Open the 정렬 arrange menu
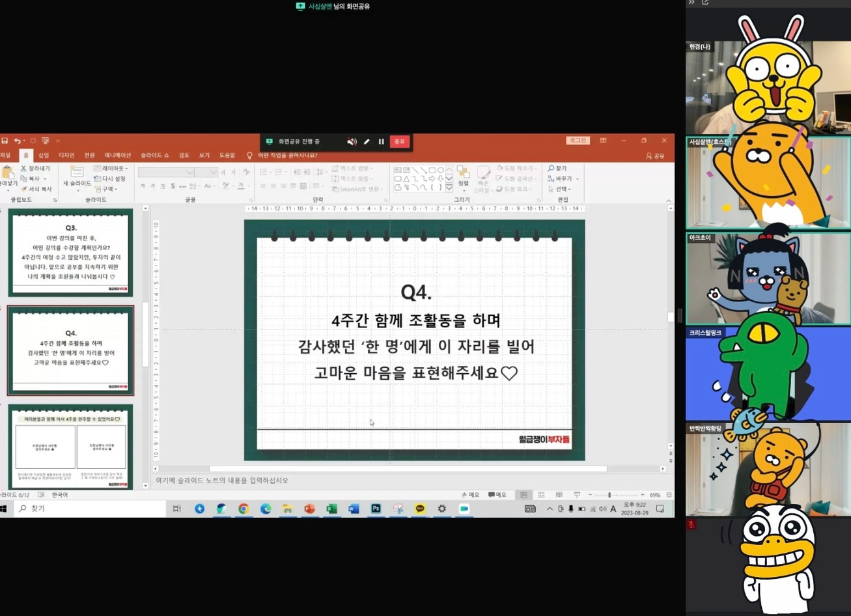Viewport: 851px width, 616px height. coord(464,178)
